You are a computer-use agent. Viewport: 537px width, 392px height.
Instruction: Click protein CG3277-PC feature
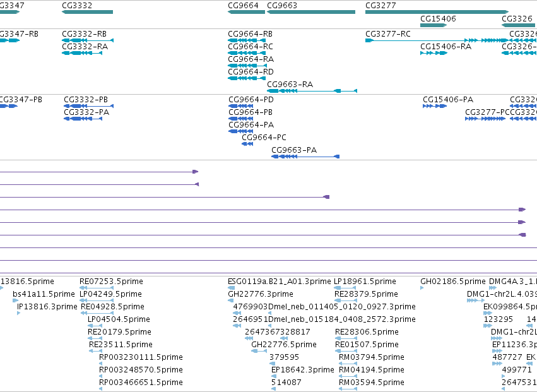[485, 119]
